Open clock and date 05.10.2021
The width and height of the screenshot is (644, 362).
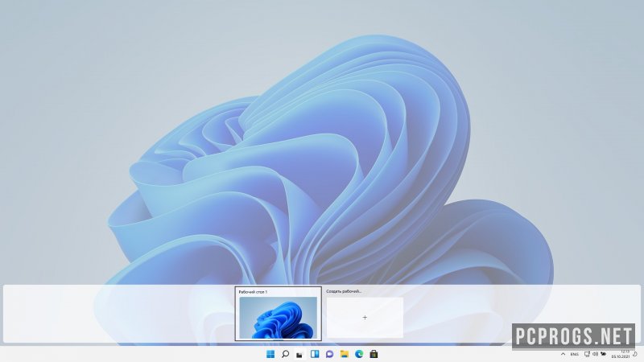621,354
